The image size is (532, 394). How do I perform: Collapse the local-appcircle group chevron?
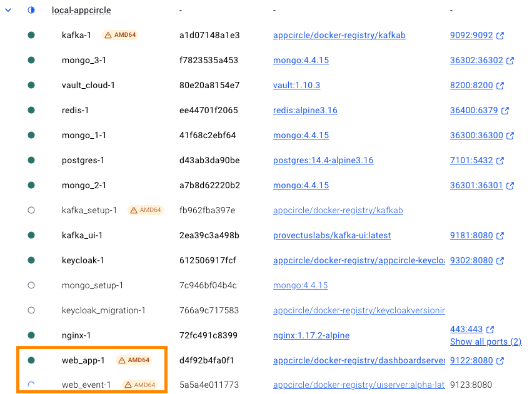tap(8, 10)
